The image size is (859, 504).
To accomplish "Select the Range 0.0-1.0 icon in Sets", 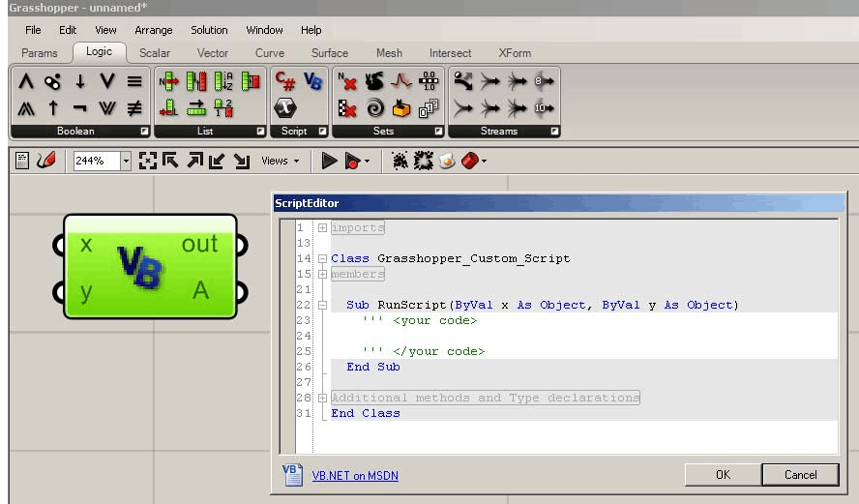I will pyautogui.click(x=429, y=81).
